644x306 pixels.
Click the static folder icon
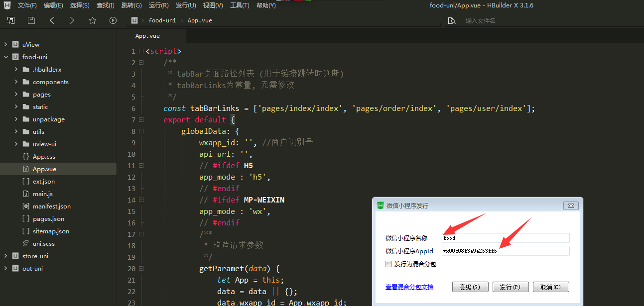click(x=26, y=106)
